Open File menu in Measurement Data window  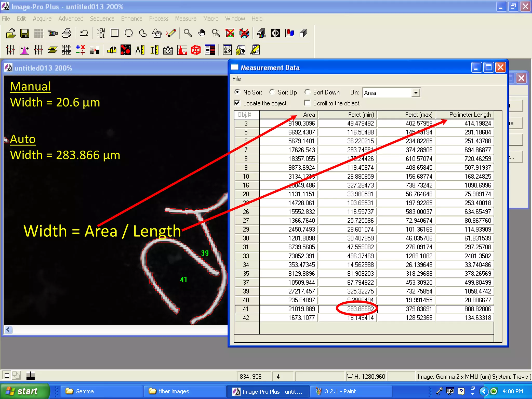[236, 79]
